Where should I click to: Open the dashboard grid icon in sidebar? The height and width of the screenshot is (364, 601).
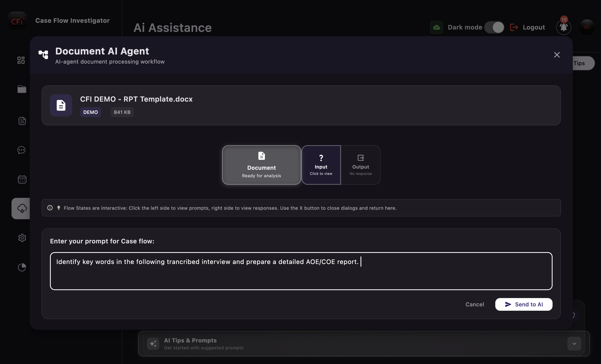click(x=21, y=60)
